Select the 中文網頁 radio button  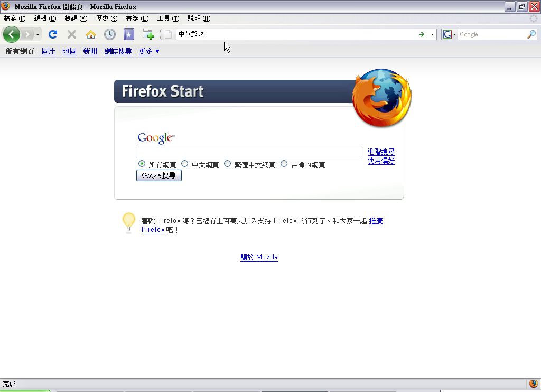[x=184, y=164]
